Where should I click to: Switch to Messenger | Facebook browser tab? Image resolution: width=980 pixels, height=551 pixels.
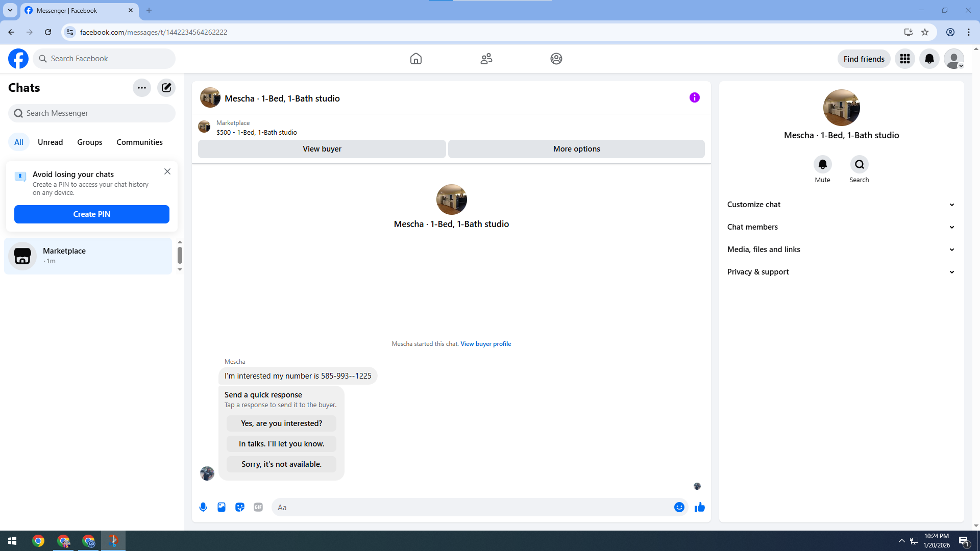pos(79,10)
